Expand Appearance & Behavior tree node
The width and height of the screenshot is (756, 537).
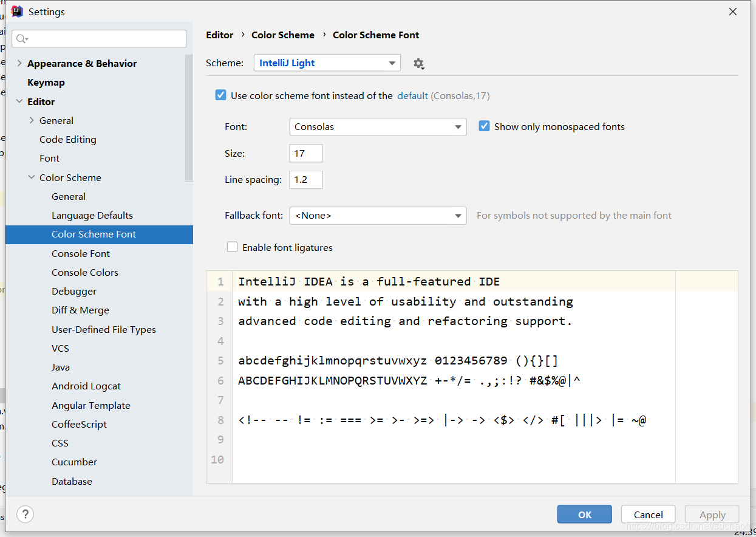coord(19,63)
